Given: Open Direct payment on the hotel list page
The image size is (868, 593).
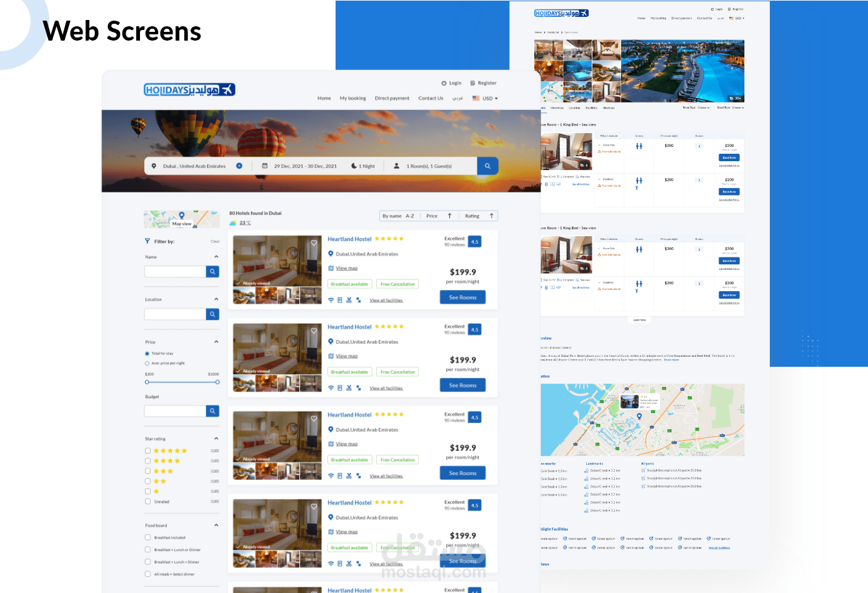Looking at the screenshot, I should [392, 98].
